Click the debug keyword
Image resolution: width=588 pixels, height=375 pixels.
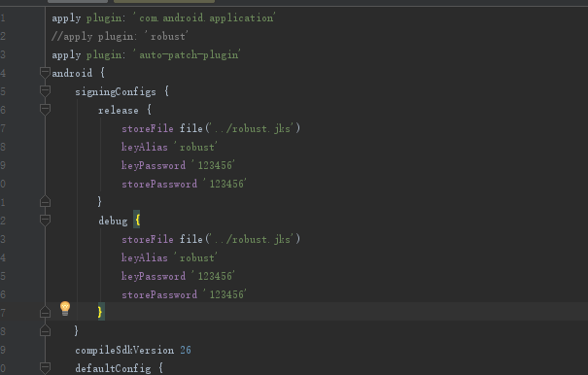click(113, 221)
